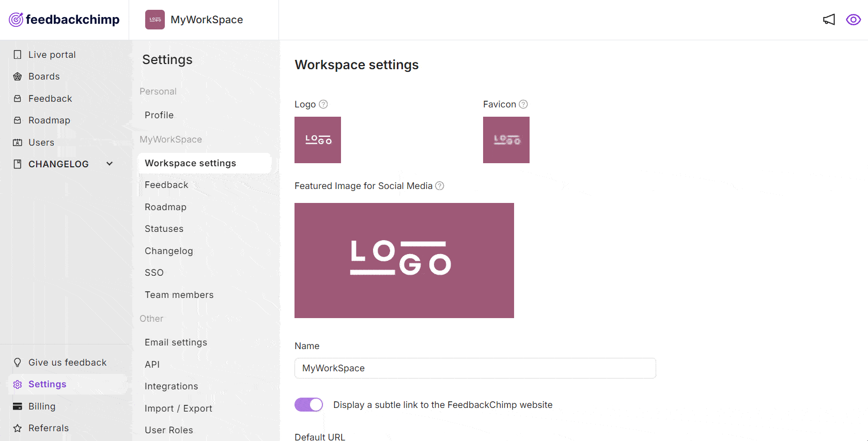Click the feedbackchimp logo icon
Image resolution: width=868 pixels, height=441 pixels.
click(x=16, y=20)
